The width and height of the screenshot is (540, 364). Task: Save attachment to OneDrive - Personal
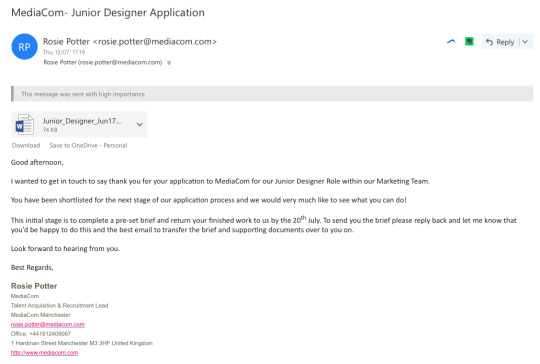(89, 145)
